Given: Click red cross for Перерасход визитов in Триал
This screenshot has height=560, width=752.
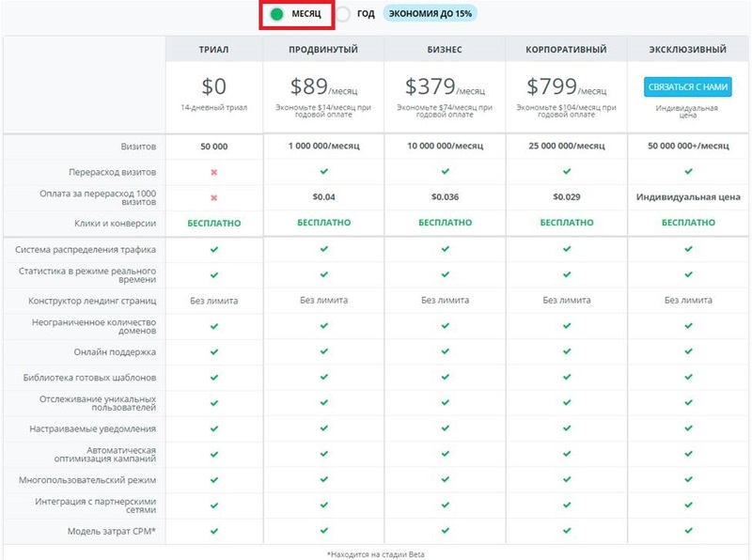Looking at the screenshot, I should 214,173.
